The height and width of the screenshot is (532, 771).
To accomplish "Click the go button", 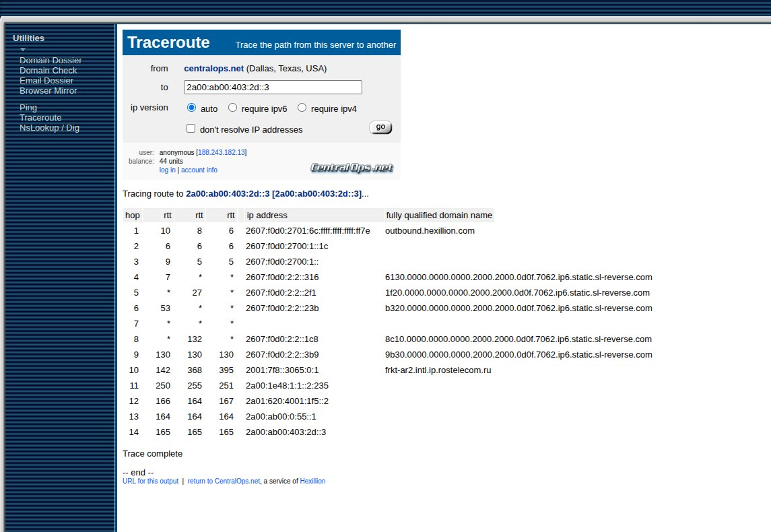I will click(380, 127).
